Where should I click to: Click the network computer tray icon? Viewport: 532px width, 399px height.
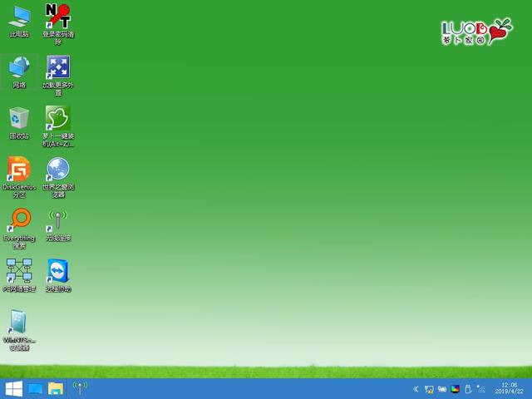coord(429,389)
